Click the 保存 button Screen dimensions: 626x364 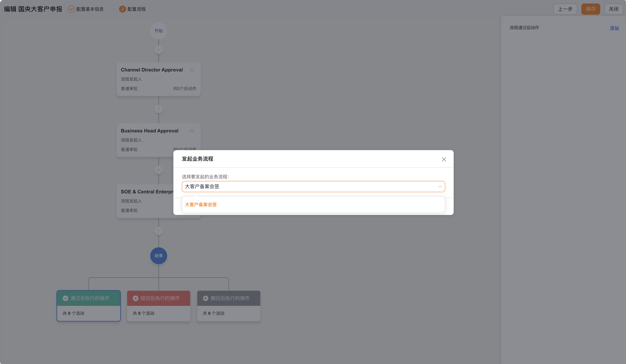click(x=590, y=9)
